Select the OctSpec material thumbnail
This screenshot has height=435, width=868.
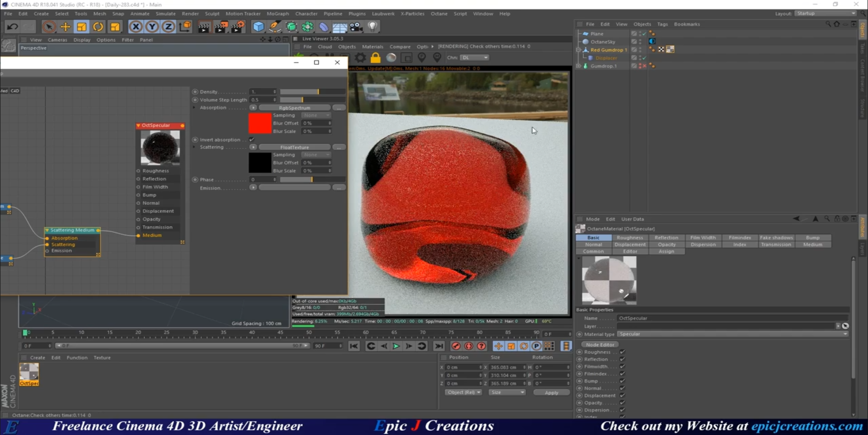[x=29, y=374]
